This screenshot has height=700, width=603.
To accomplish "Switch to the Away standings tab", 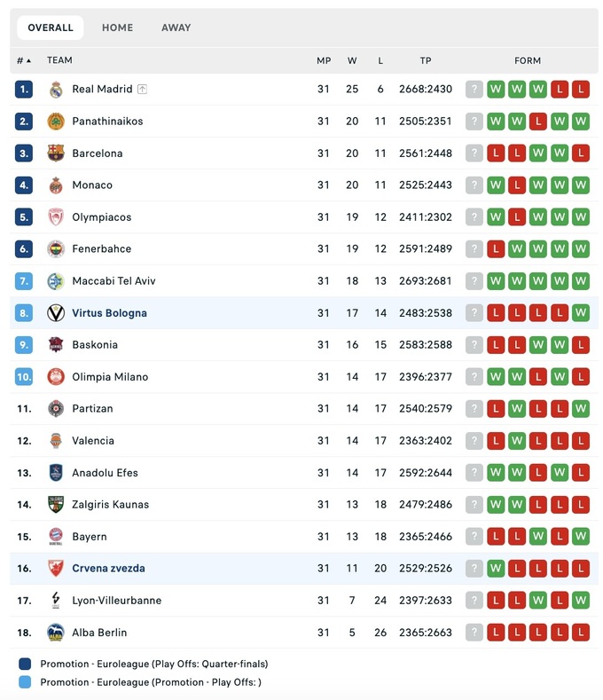I will coord(176,28).
